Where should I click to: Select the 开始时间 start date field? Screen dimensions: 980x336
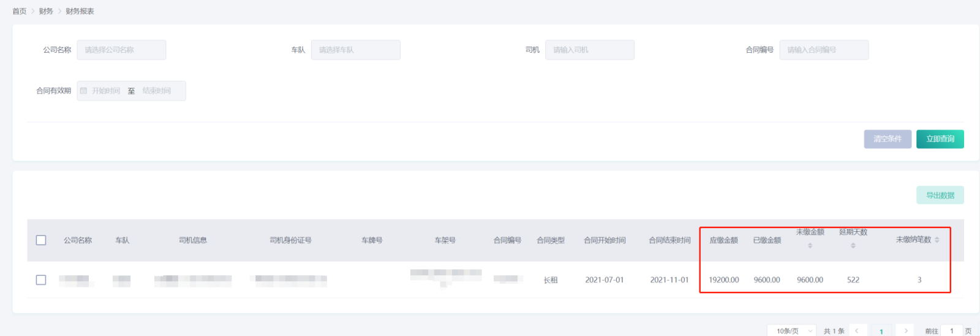[106, 91]
